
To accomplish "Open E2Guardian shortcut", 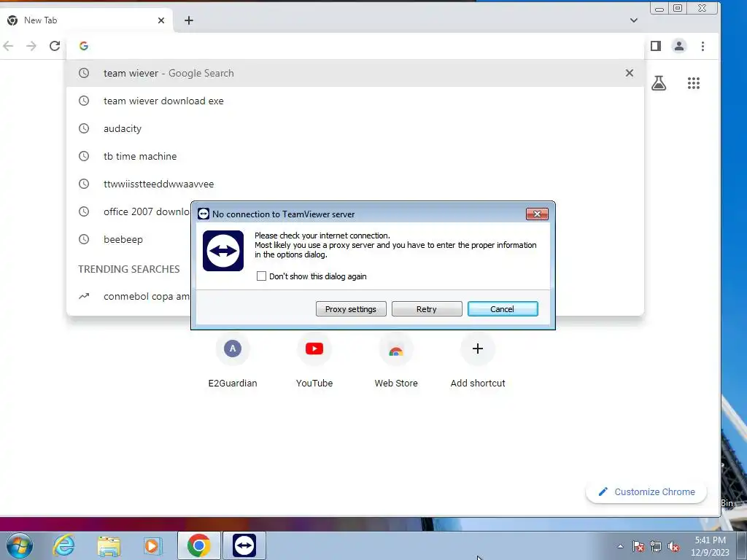I will 233,362.
